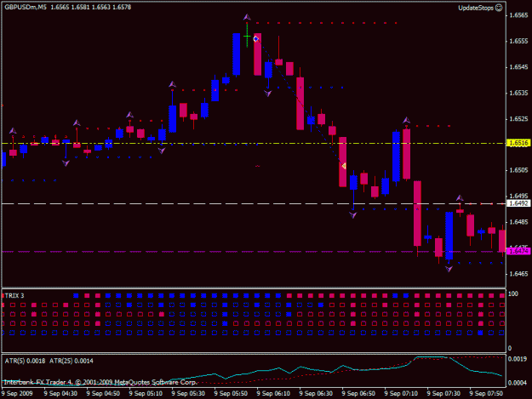Click the 9 Sep 2009 date label
This screenshot has height=399, width=532.
(x=17, y=394)
